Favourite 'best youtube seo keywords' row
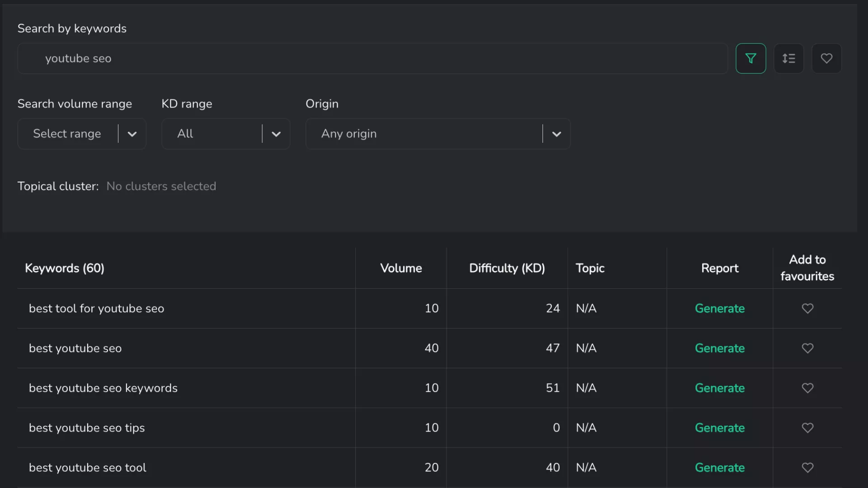This screenshot has height=488, width=868. pyautogui.click(x=807, y=388)
